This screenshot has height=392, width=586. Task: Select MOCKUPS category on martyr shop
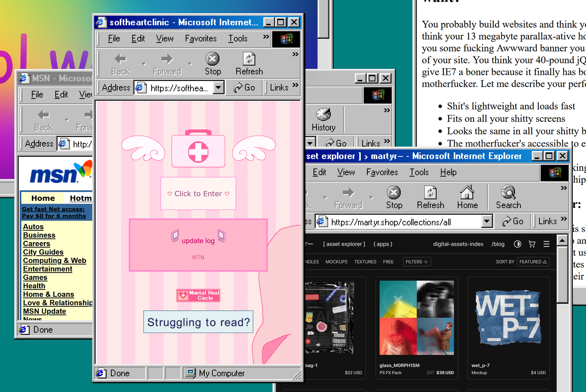(336, 262)
